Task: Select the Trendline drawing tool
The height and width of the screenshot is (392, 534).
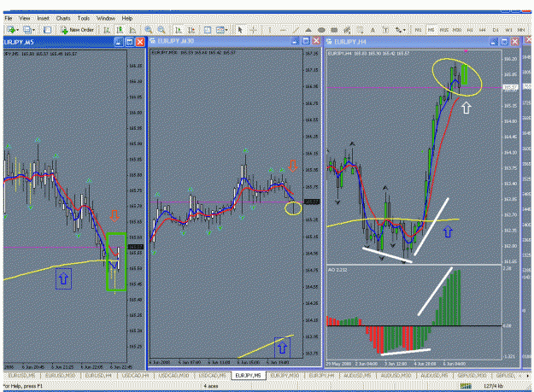Action: click(x=296, y=30)
